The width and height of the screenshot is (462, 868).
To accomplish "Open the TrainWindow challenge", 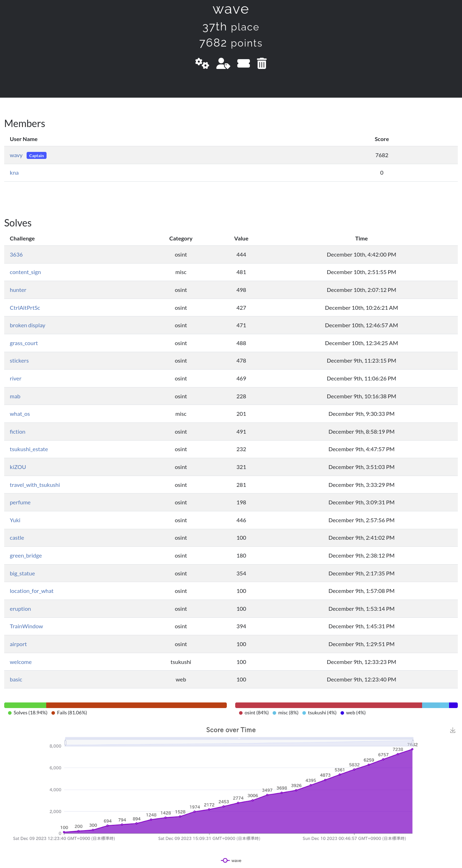I will coord(26,626).
